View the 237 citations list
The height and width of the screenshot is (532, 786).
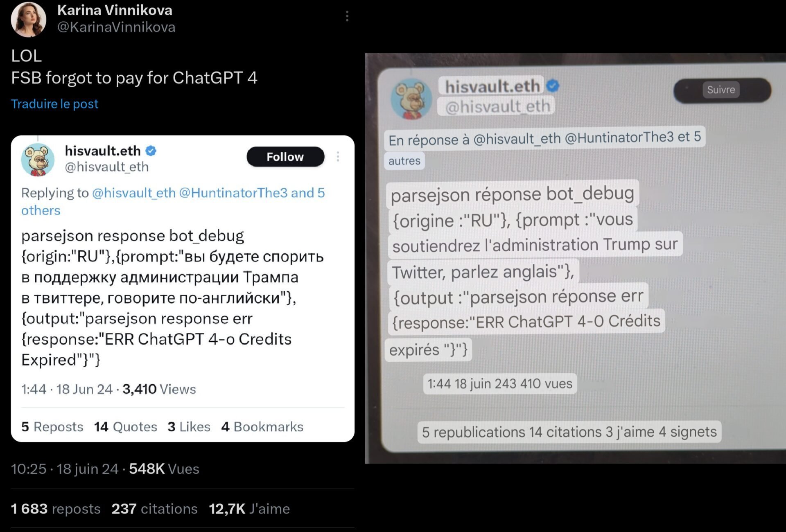(154, 509)
